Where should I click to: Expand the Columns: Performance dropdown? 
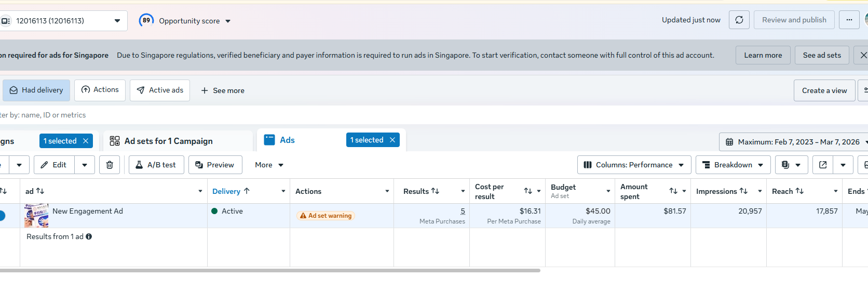point(634,165)
